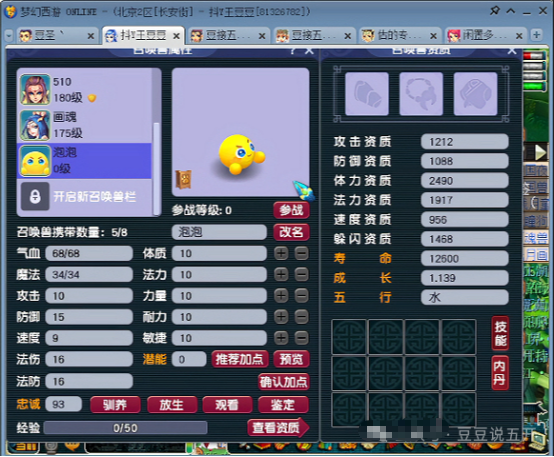Click the pet helmet equipment slot

tap(475, 94)
